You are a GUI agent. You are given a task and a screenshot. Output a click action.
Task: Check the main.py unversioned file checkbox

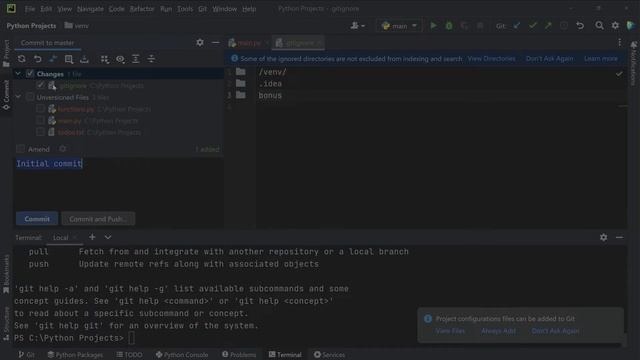click(40, 121)
